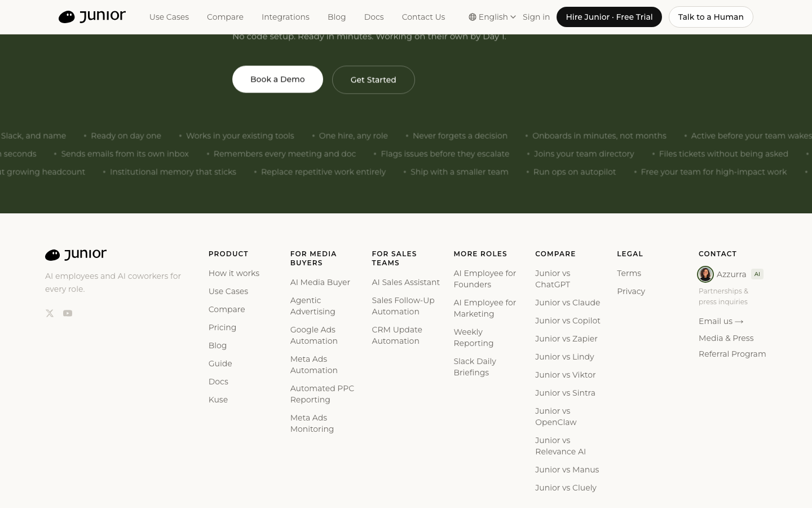
Task: Click the Book a Demo button
Action: [x=277, y=79]
